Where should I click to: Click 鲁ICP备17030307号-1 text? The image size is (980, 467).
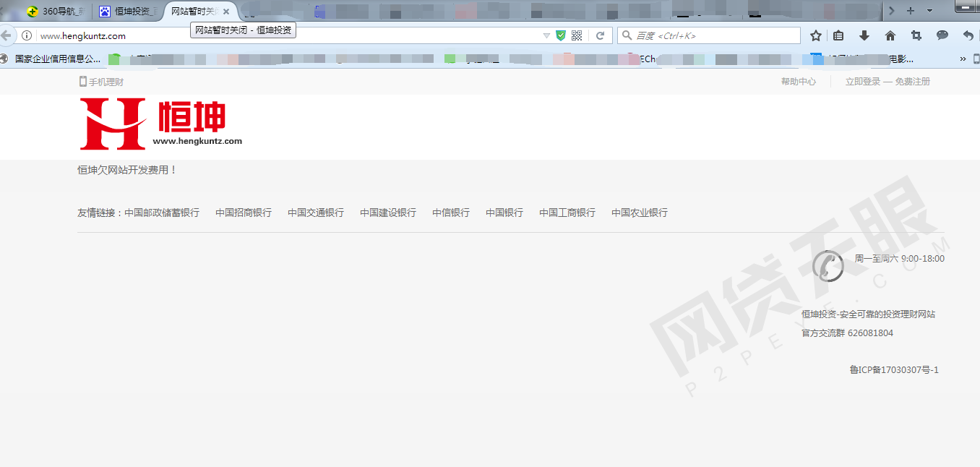point(894,370)
